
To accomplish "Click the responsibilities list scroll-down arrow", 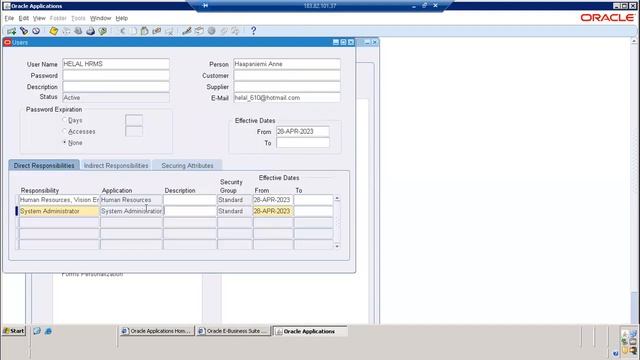I will [337, 246].
